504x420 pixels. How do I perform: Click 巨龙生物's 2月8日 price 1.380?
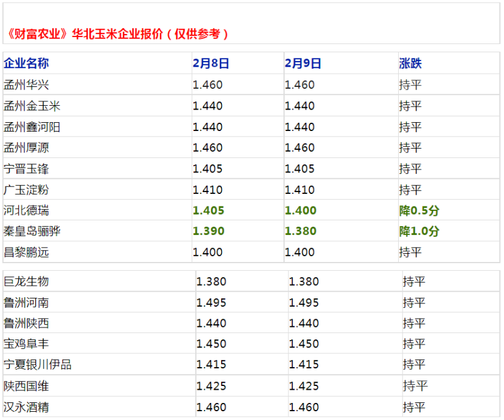point(212,281)
